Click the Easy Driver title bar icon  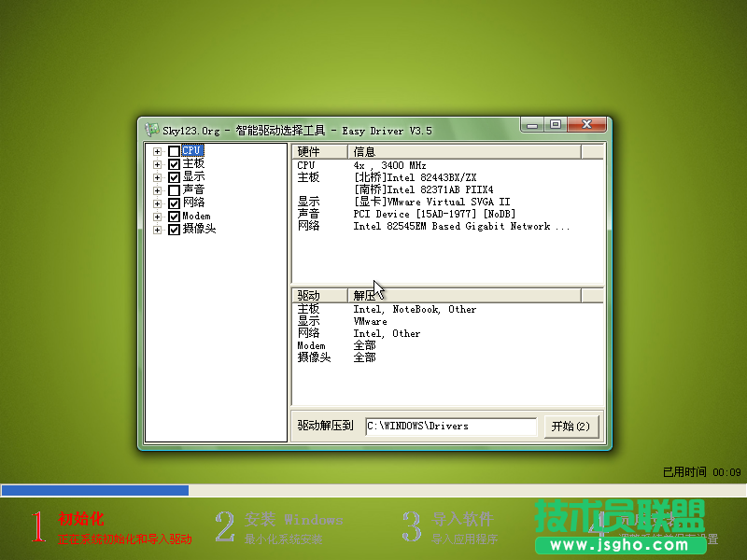pos(153,130)
